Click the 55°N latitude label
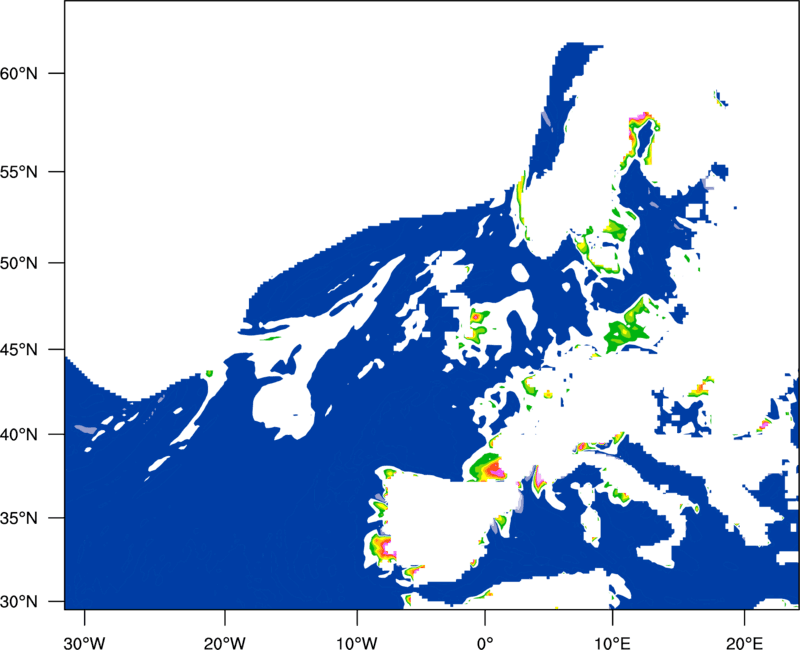Screen dimensions: 800x650 19,172
